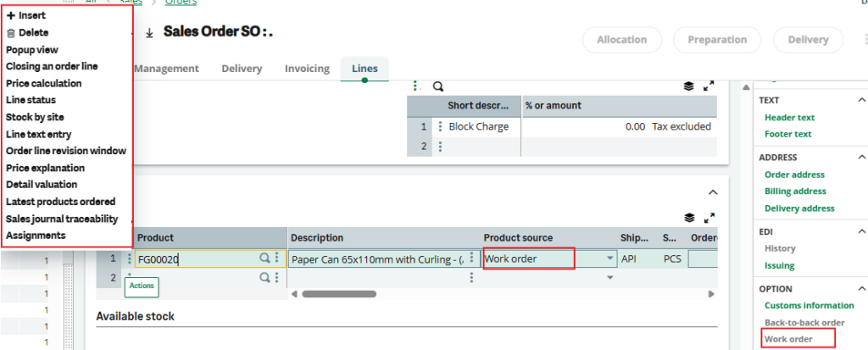Switch to the Delivery tab
868x350 pixels.
point(242,69)
